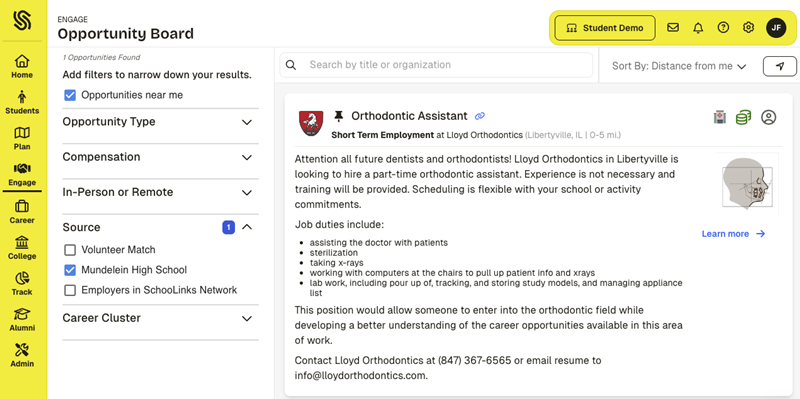Open the College section in sidebar
Viewport: 800px width, 399px height.
click(22, 248)
